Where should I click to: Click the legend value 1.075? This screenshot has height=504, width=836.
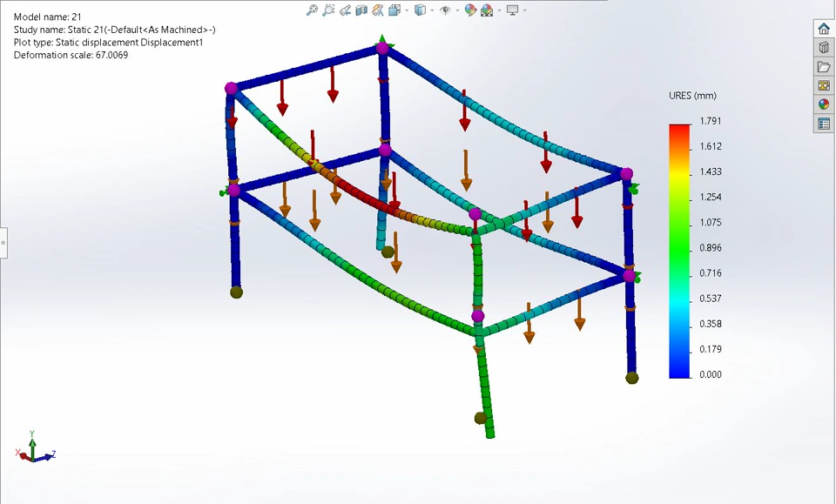[x=711, y=222]
